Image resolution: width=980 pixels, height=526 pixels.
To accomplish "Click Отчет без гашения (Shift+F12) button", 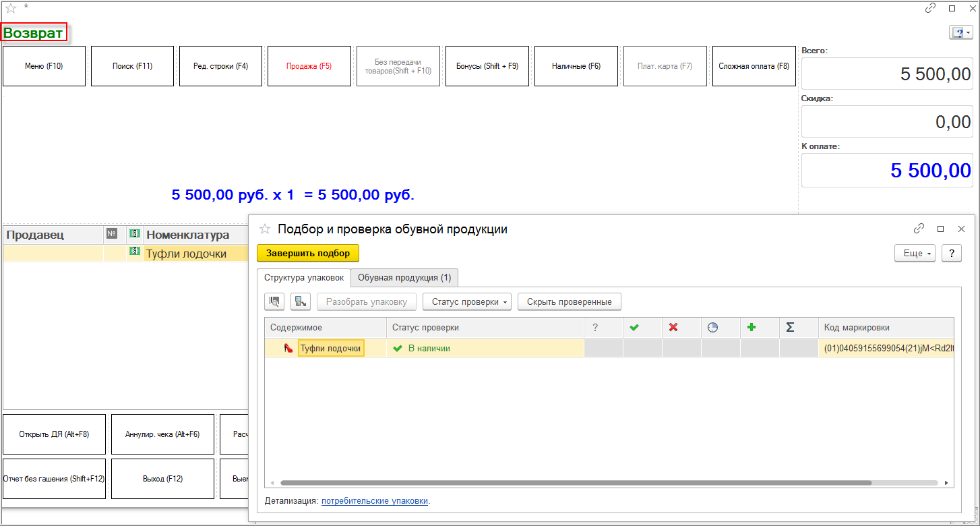I will [54, 479].
